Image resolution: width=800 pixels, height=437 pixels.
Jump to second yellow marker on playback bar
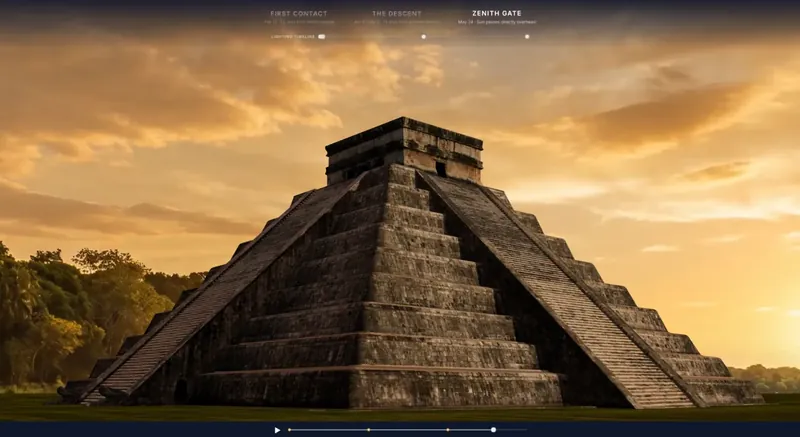(x=368, y=430)
